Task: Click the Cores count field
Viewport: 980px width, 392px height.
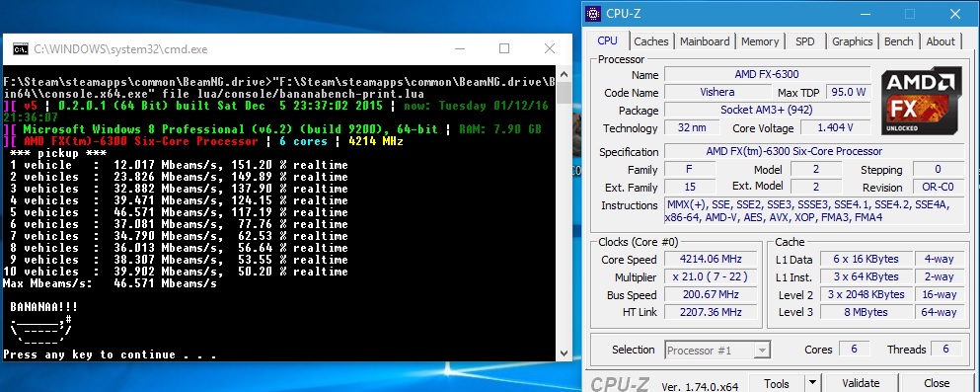Action: click(x=854, y=350)
